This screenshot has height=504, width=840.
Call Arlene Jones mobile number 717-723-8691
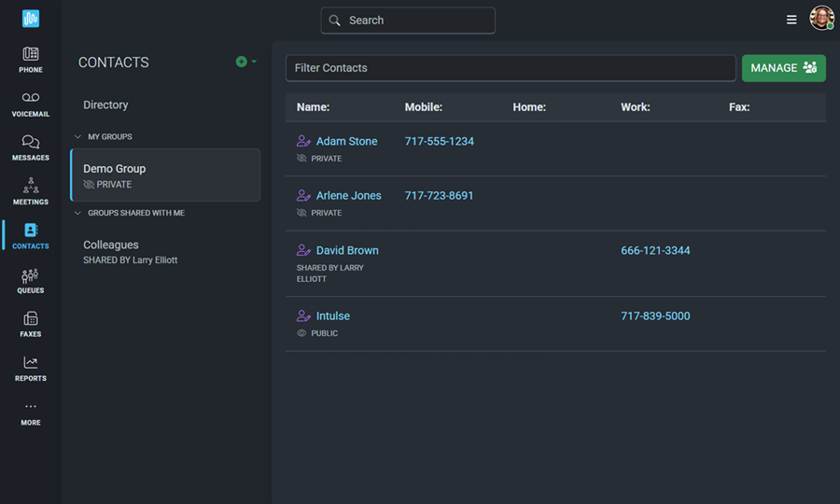(x=439, y=196)
